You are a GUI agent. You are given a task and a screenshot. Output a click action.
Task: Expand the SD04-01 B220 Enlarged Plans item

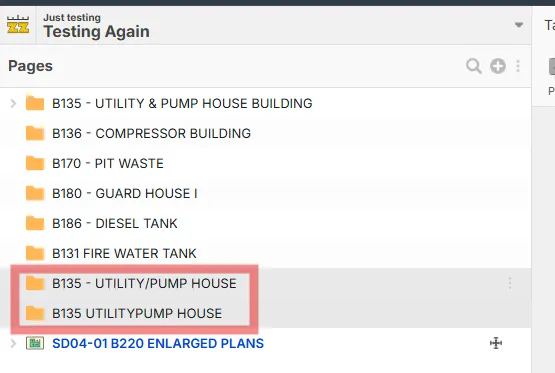13,343
